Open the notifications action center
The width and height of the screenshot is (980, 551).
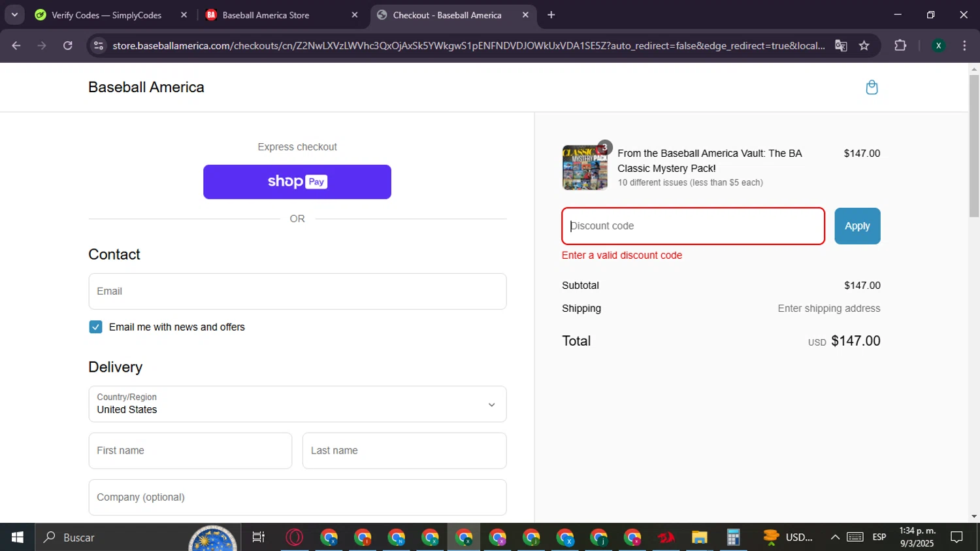(956, 537)
